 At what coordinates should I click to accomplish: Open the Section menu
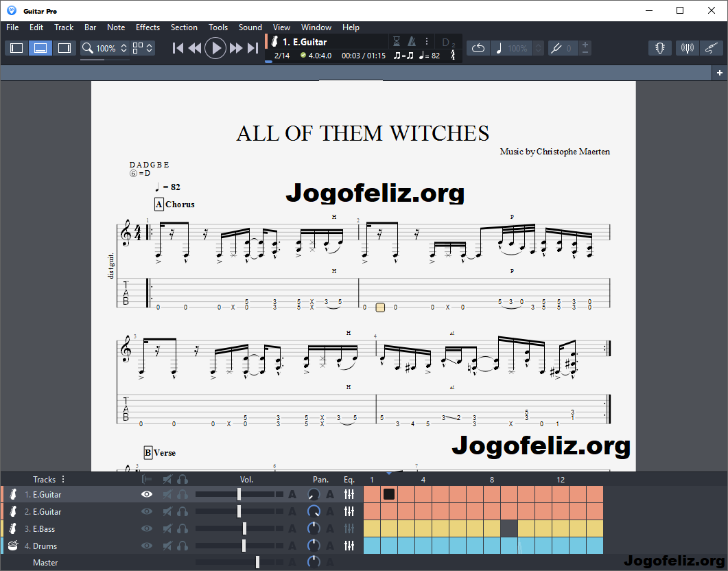184,27
